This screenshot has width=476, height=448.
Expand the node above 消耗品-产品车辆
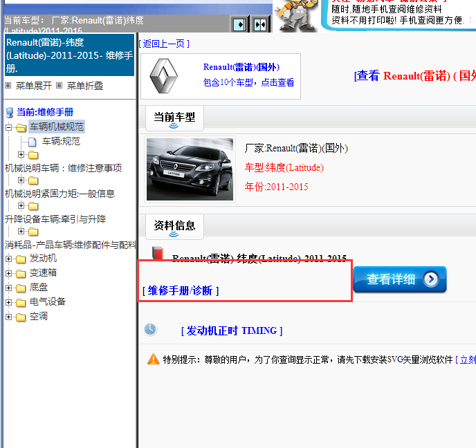(21, 232)
